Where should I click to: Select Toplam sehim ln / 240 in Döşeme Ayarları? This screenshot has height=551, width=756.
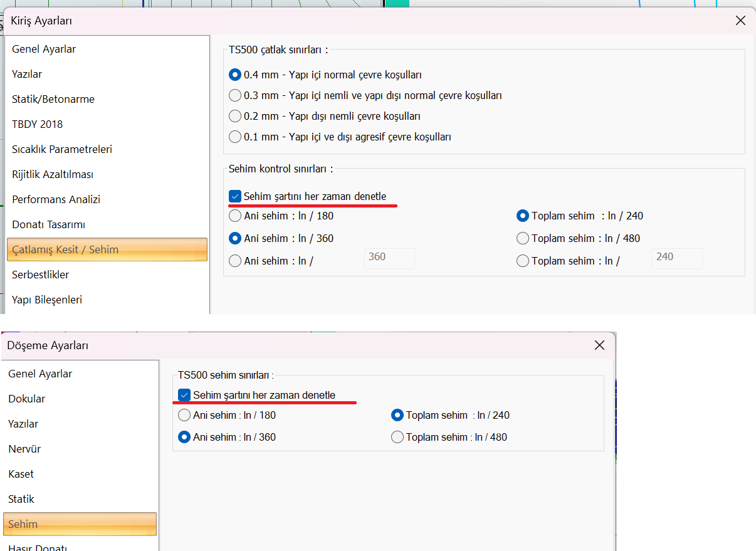[x=397, y=415]
